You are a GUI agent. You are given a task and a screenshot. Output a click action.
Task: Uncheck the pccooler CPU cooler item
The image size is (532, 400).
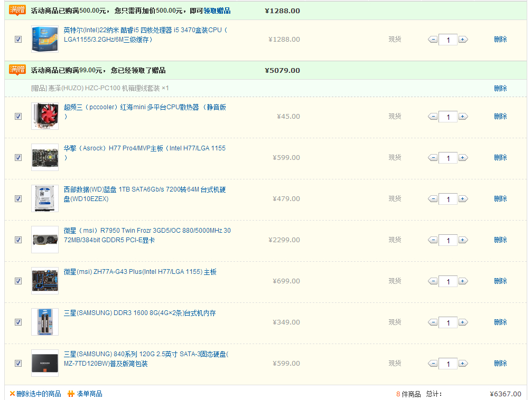coord(18,116)
